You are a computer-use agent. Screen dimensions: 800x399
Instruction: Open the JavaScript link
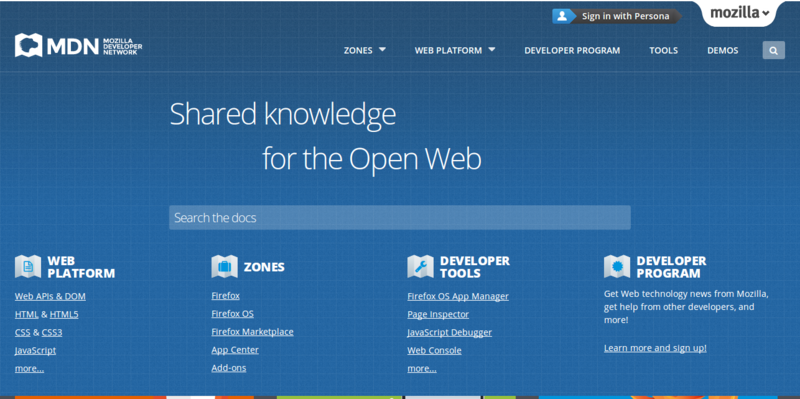(x=35, y=351)
